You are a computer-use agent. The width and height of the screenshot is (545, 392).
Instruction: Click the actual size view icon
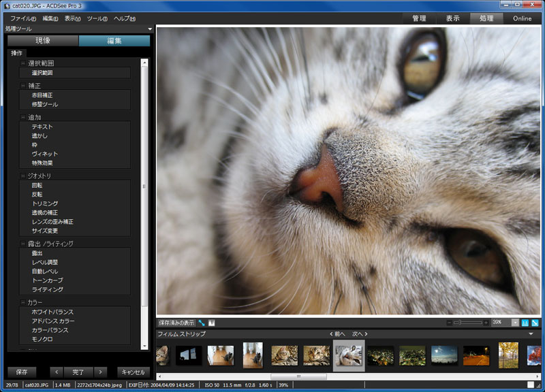(525, 323)
